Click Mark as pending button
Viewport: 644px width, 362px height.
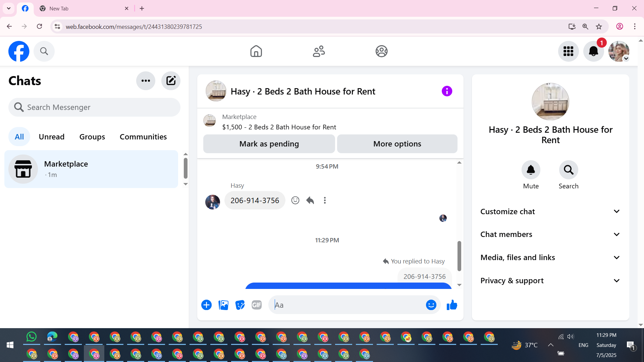click(x=269, y=144)
